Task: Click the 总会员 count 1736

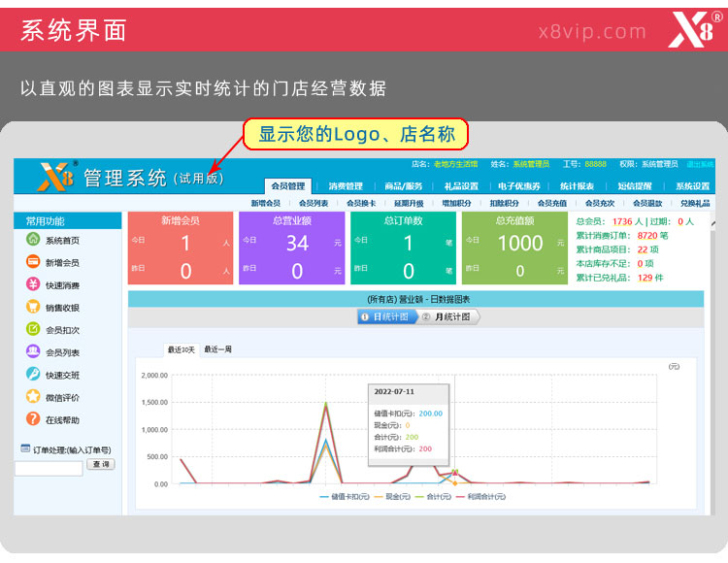Action: pyautogui.click(x=622, y=222)
